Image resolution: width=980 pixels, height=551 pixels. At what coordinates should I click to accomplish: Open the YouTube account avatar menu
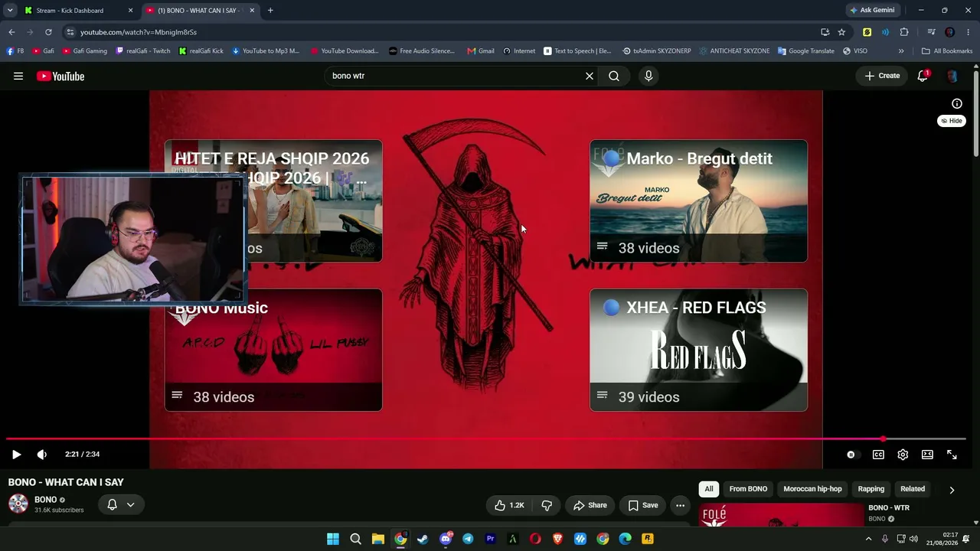pyautogui.click(x=952, y=76)
